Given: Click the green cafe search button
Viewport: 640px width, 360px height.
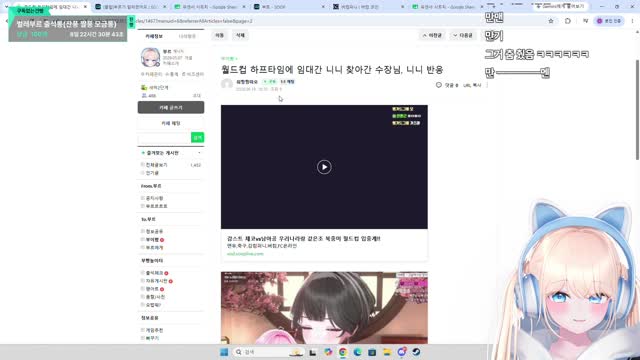Looking at the screenshot, I should (198, 138).
